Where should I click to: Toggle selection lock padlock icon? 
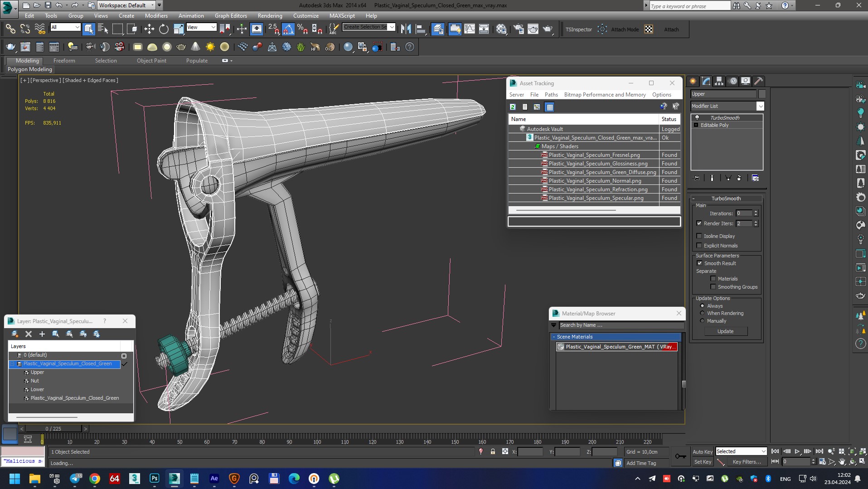pos(493,452)
